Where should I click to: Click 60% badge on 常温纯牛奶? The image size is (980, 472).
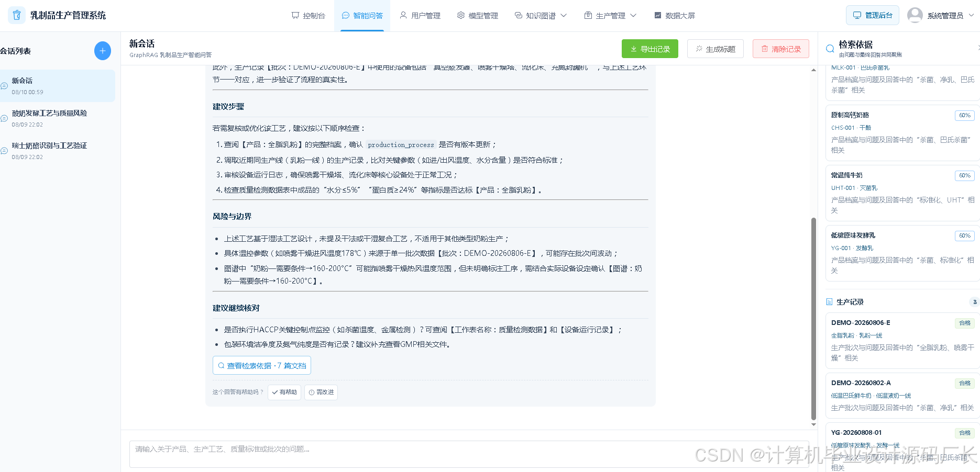pos(964,175)
